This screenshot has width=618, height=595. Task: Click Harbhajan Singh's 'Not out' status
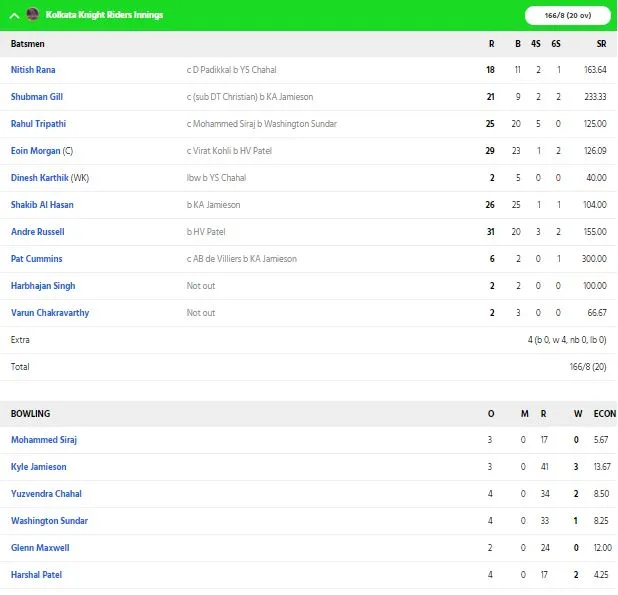(x=201, y=286)
